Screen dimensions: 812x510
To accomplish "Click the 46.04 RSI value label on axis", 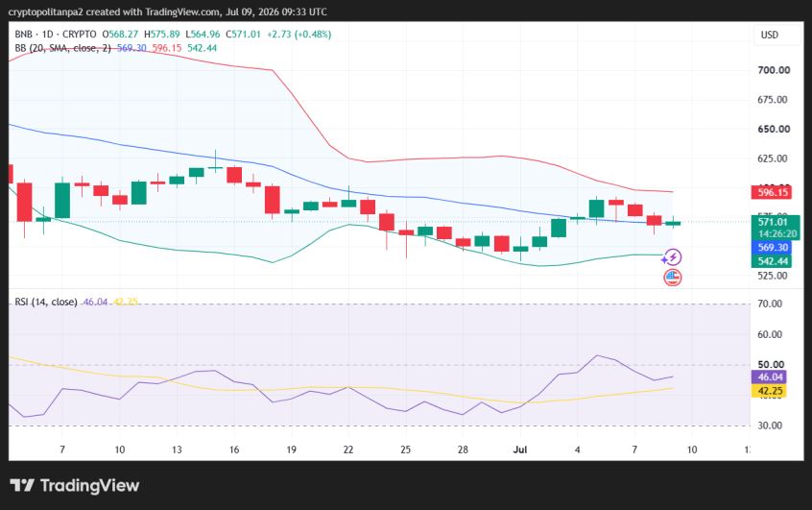I will point(769,376).
